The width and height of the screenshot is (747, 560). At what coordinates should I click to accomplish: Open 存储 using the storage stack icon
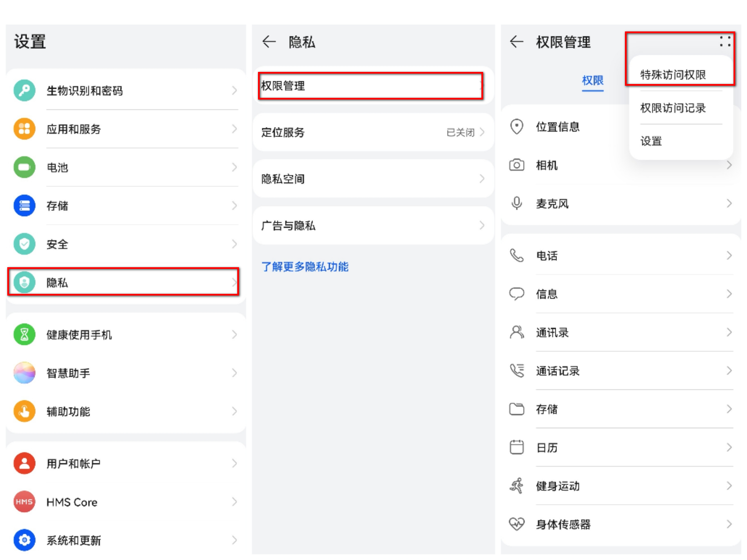tap(24, 205)
